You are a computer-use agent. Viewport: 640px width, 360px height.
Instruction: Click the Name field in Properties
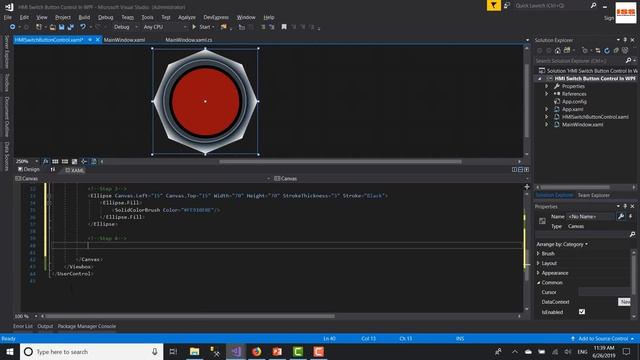point(591,216)
